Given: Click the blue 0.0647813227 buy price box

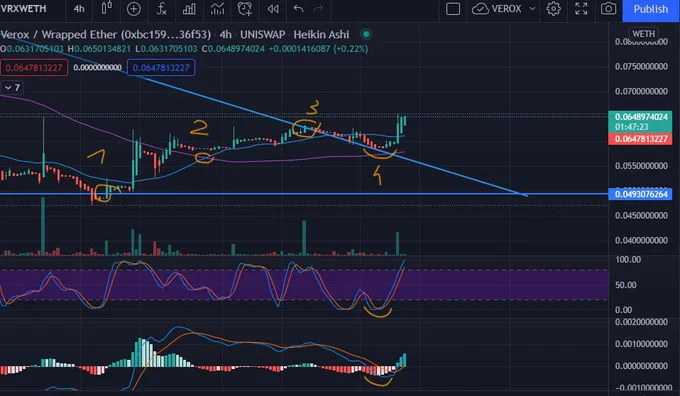Looking at the screenshot, I should pyautogui.click(x=161, y=68).
